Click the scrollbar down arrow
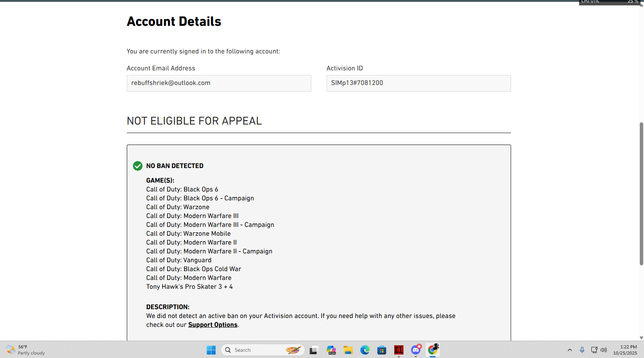The image size is (644, 358). (x=641, y=338)
